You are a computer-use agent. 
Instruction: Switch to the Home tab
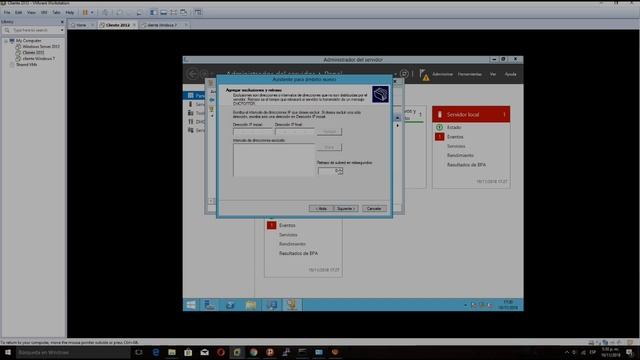[81, 25]
